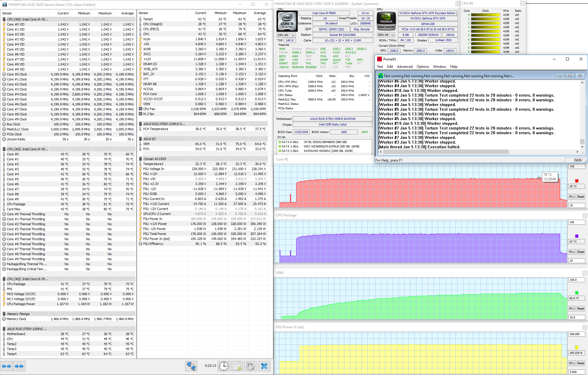Open the GPU #0 selector dropdown
The height and width of the screenshot is (375, 588).
386,35
